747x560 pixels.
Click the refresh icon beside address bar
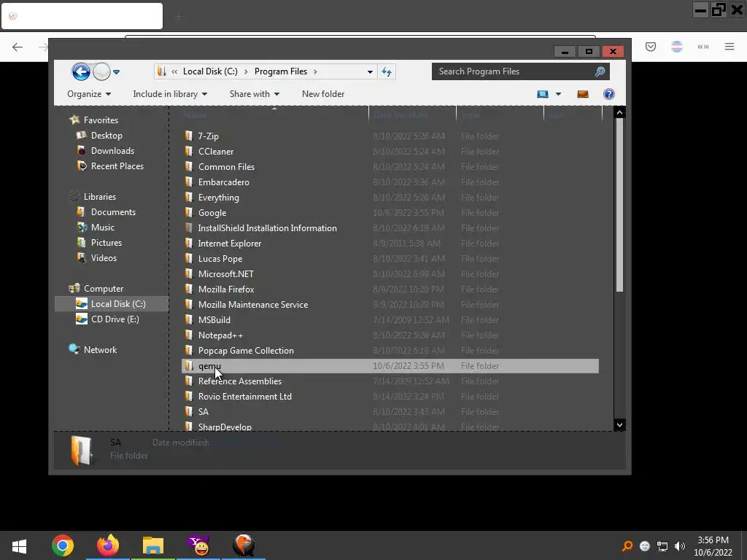(387, 72)
